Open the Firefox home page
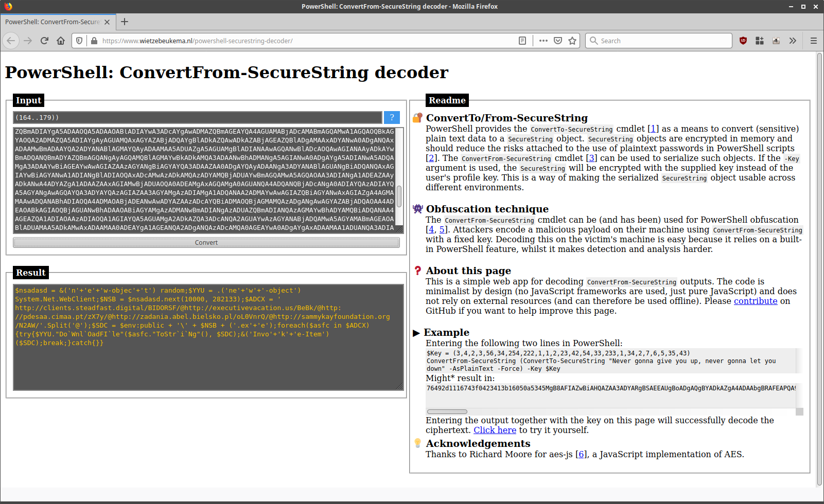Image resolution: width=824 pixels, height=504 pixels. pos(61,41)
